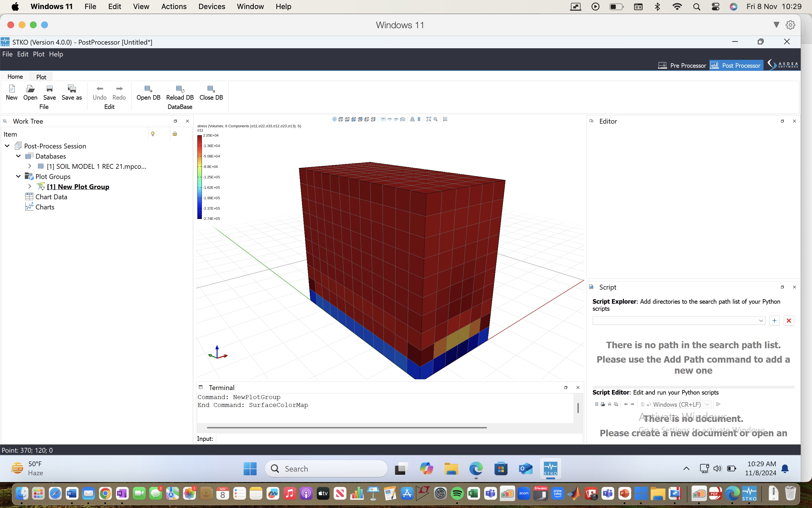812x508 pixels.
Task: Open the grid settings icon in the viewport toolbar
Action: 445,119
